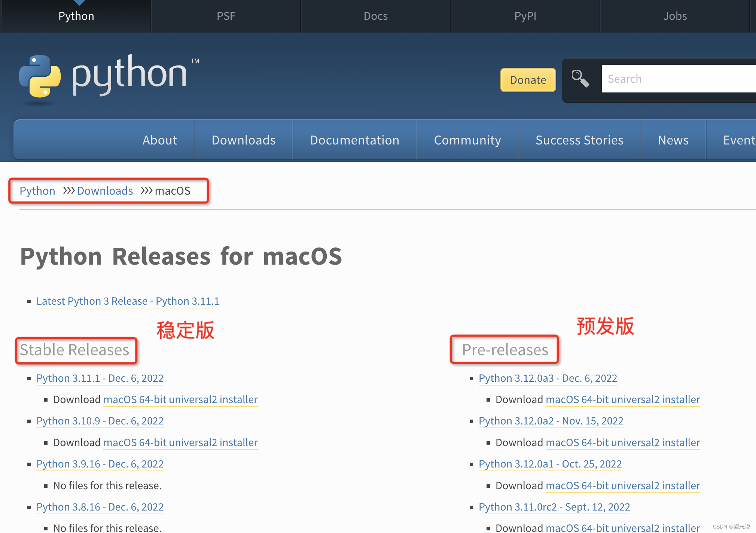Switch to the PSF tab

tap(226, 16)
